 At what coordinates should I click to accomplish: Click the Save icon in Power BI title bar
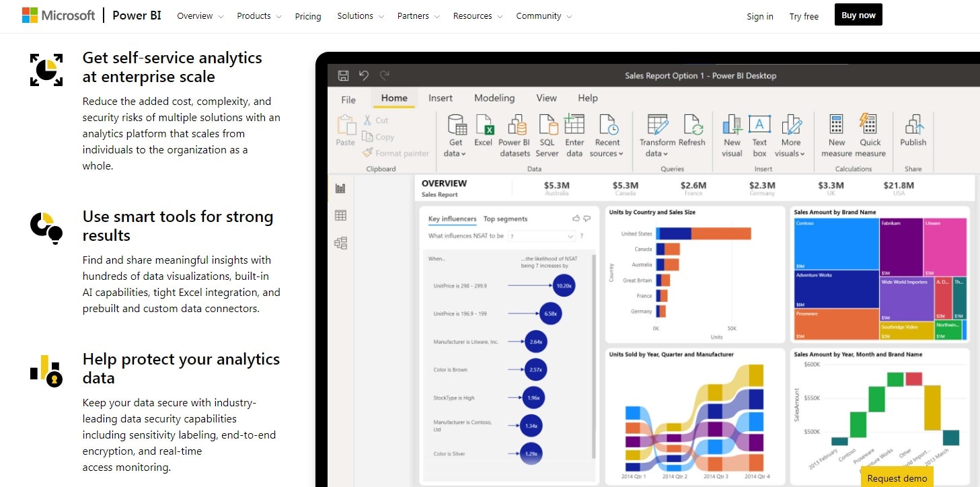tap(343, 75)
